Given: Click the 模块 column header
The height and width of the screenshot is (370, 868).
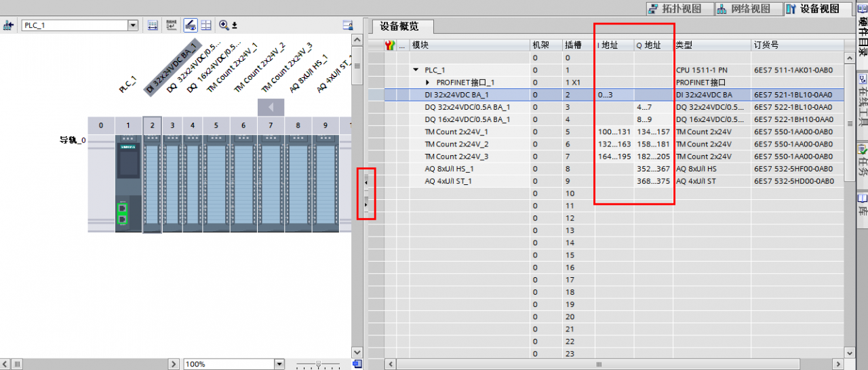Looking at the screenshot, I should click(x=469, y=45).
